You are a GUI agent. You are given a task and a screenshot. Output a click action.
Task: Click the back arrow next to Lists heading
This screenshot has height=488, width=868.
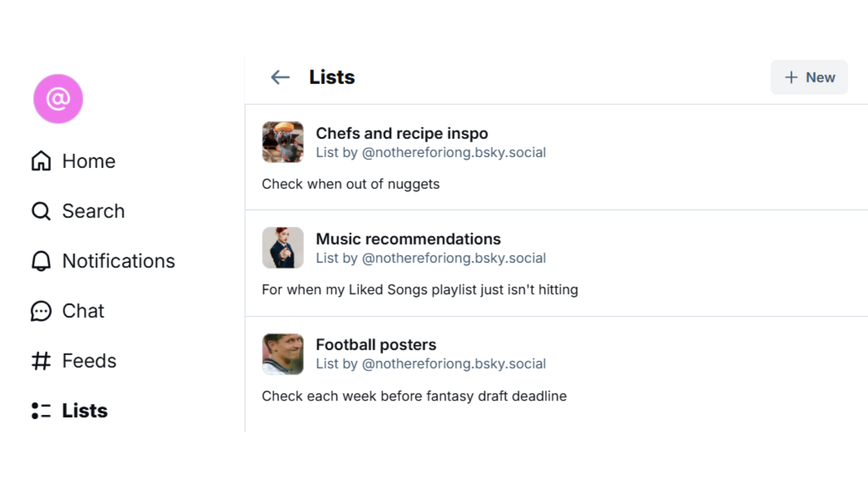[280, 77]
